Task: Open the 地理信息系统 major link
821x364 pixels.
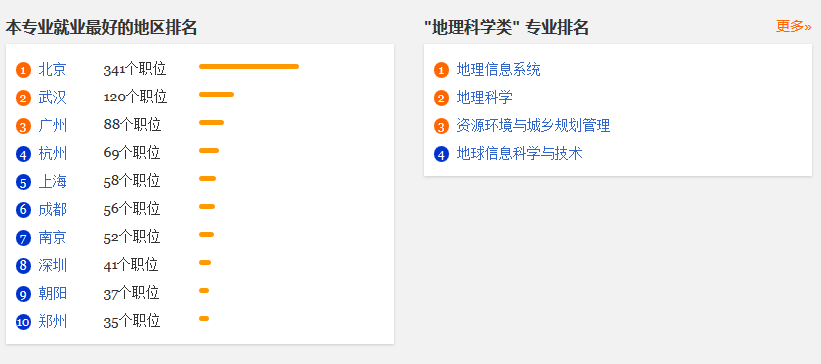Action: [x=498, y=70]
